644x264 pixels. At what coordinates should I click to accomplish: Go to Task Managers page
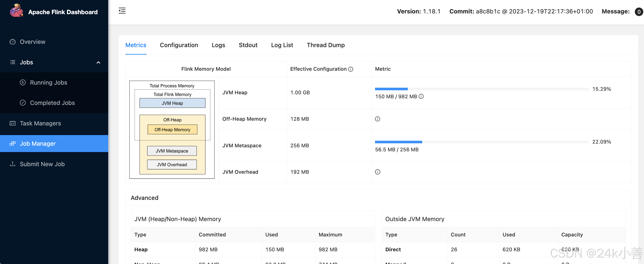(x=40, y=123)
